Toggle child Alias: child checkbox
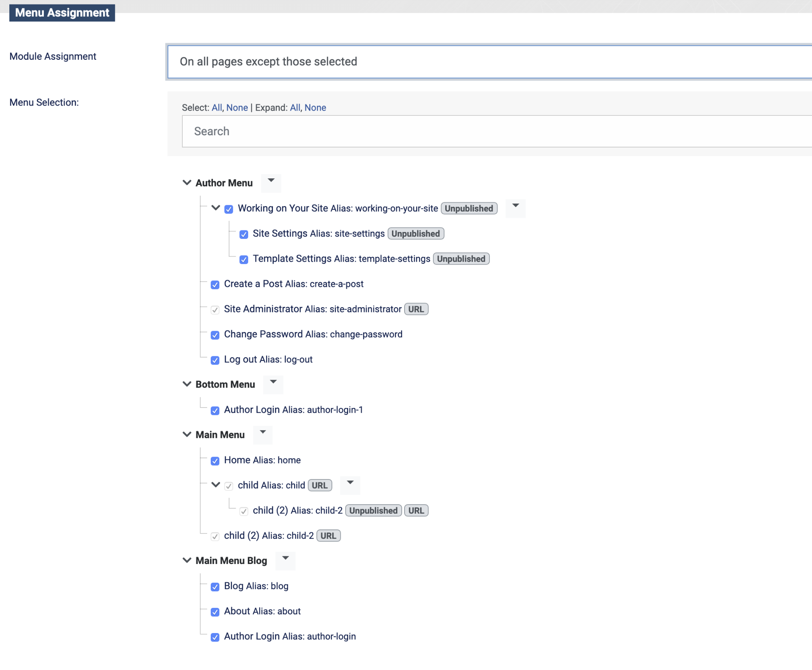The image size is (812, 670). (229, 486)
